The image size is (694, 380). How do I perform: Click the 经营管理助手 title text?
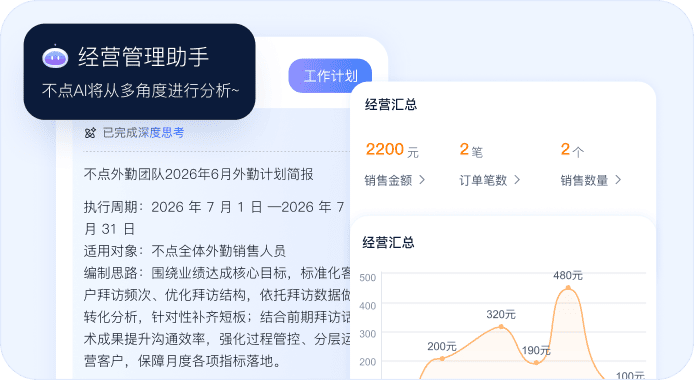pyautogui.click(x=143, y=57)
